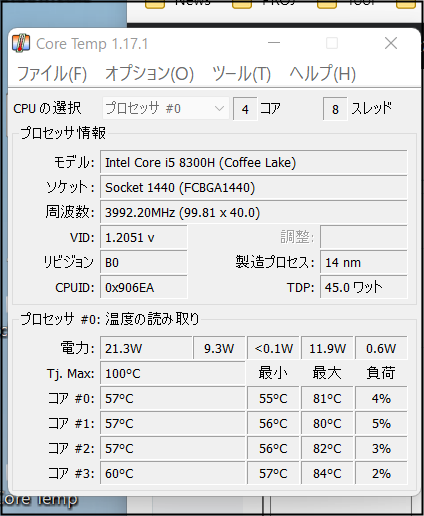
Task: Click the 最大 column header
Action: coord(327,373)
